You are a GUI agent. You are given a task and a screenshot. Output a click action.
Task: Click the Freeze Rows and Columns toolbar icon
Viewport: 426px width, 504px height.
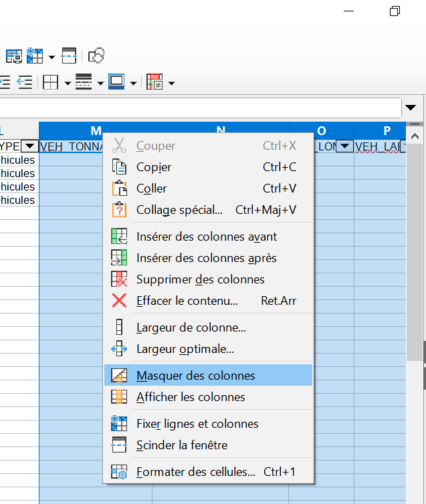click(34, 55)
